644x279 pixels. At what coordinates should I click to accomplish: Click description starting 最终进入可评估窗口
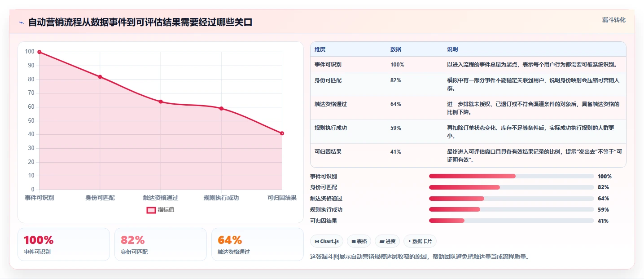coord(534,155)
